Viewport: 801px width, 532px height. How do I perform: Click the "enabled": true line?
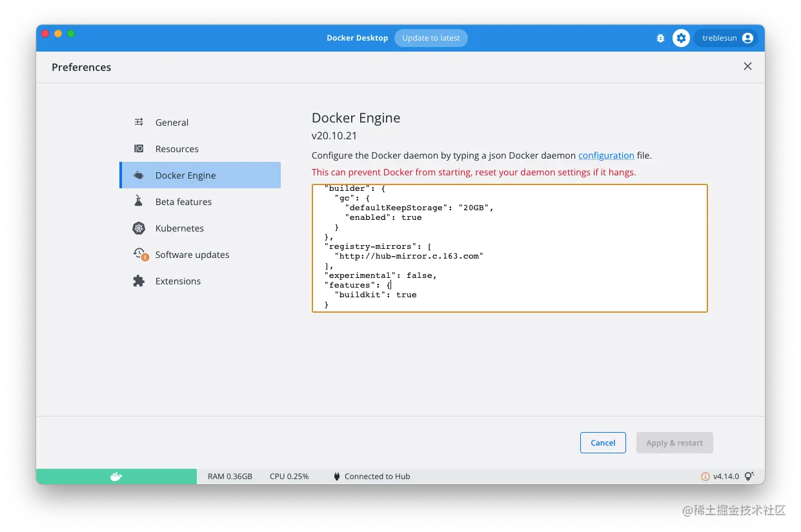coord(383,217)
